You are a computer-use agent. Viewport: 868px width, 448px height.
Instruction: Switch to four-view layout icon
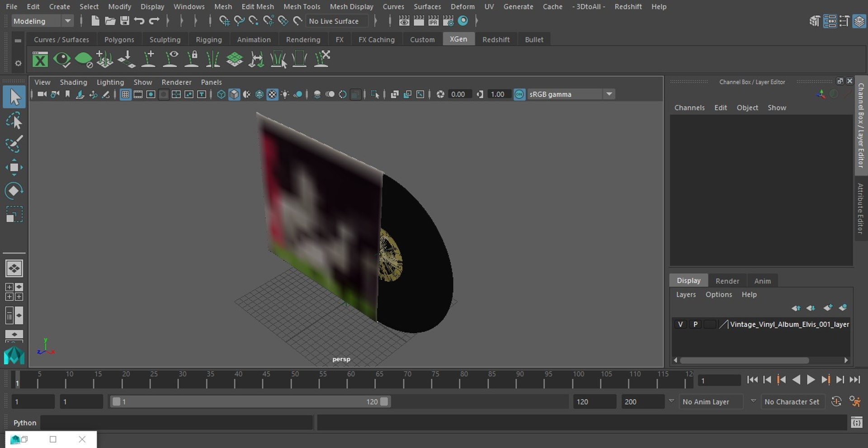(14, 292)
